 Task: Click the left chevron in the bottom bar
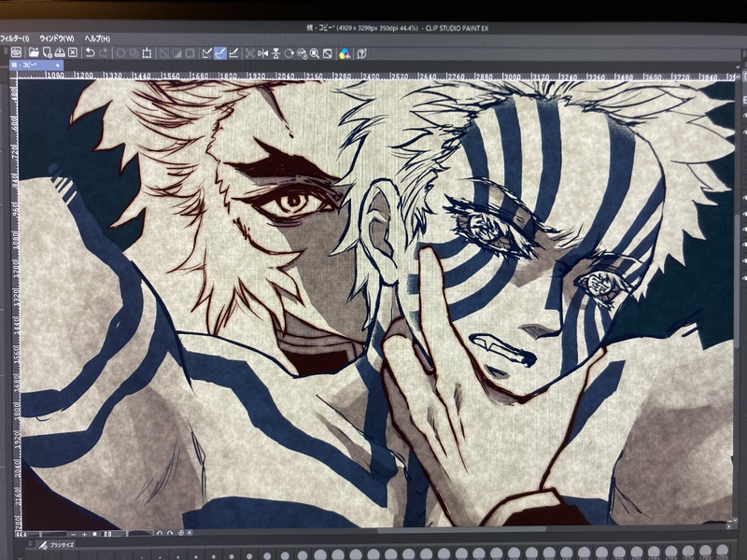(x=190, y=533)
